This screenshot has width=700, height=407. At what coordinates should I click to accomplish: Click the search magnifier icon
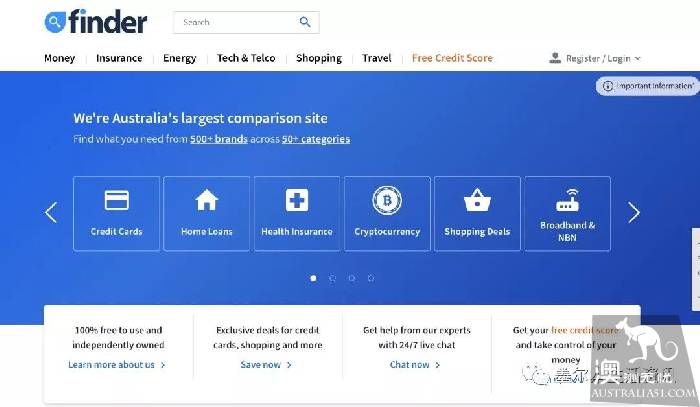(x=305, y=22)
